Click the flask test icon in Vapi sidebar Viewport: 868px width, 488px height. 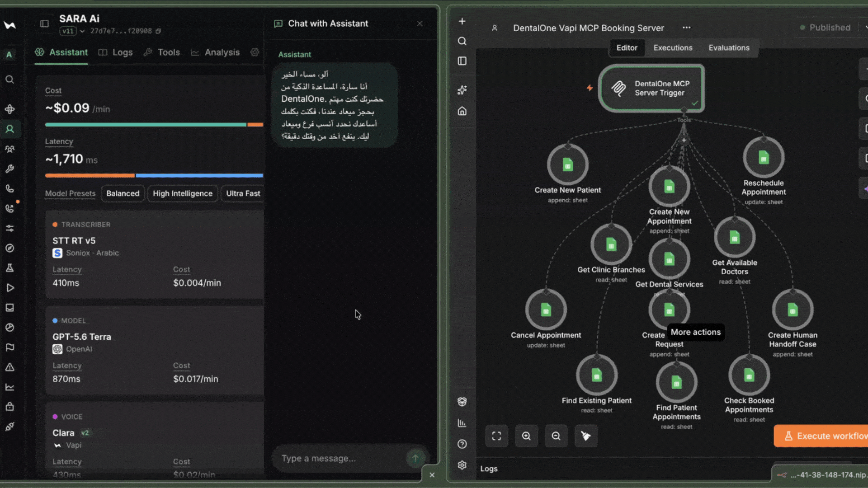click(9, 268)
